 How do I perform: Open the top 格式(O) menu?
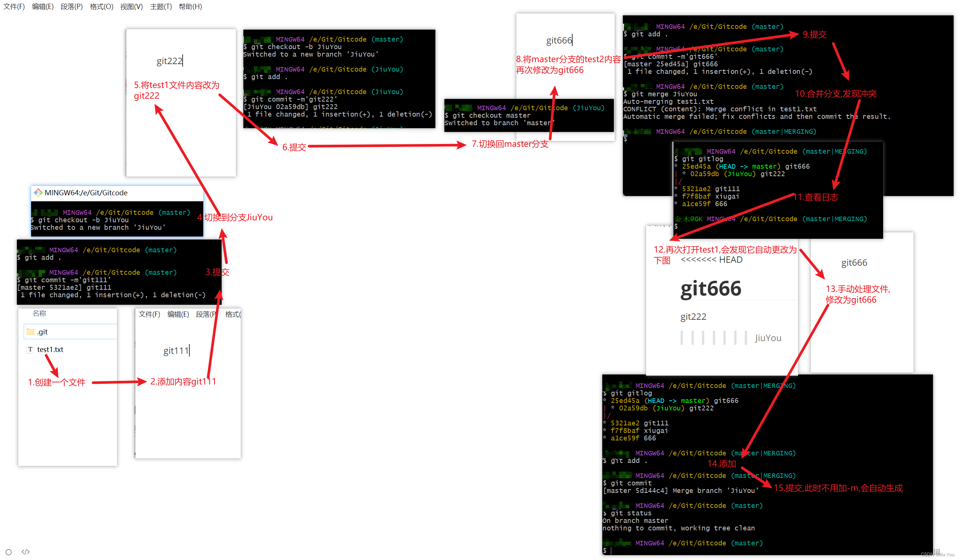coord(101,6)
